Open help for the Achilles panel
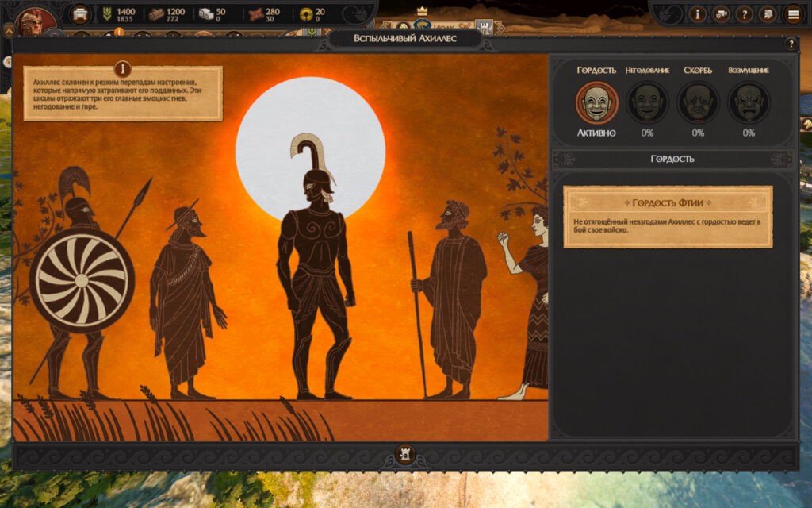The image size is (812, 508). [x=791, y=44]
